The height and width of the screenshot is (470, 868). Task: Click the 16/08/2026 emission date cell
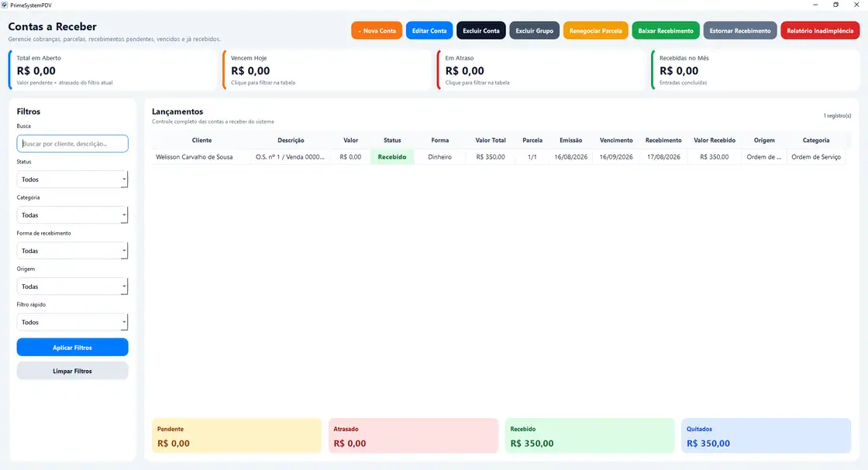point(570,157)
